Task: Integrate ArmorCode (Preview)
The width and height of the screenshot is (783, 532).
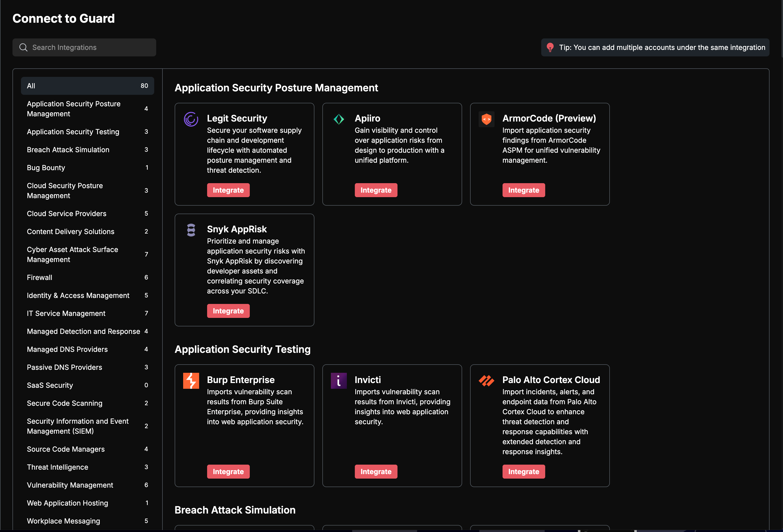Action: 523,190
